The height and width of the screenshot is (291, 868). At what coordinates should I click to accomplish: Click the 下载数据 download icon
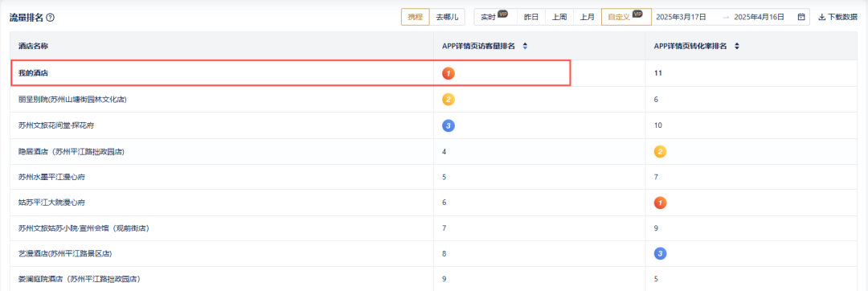tap(821, 17)
